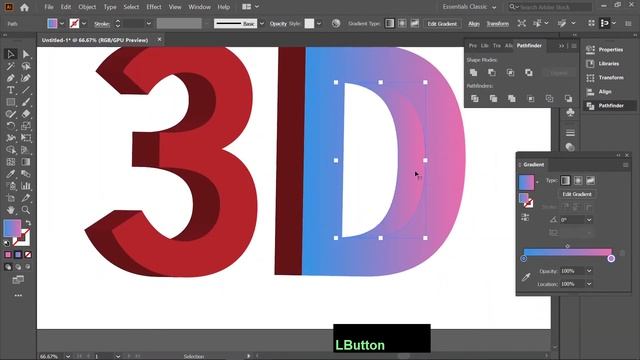
Task: Set toolbox fill mode to None
Action: (x=28, y=255)
